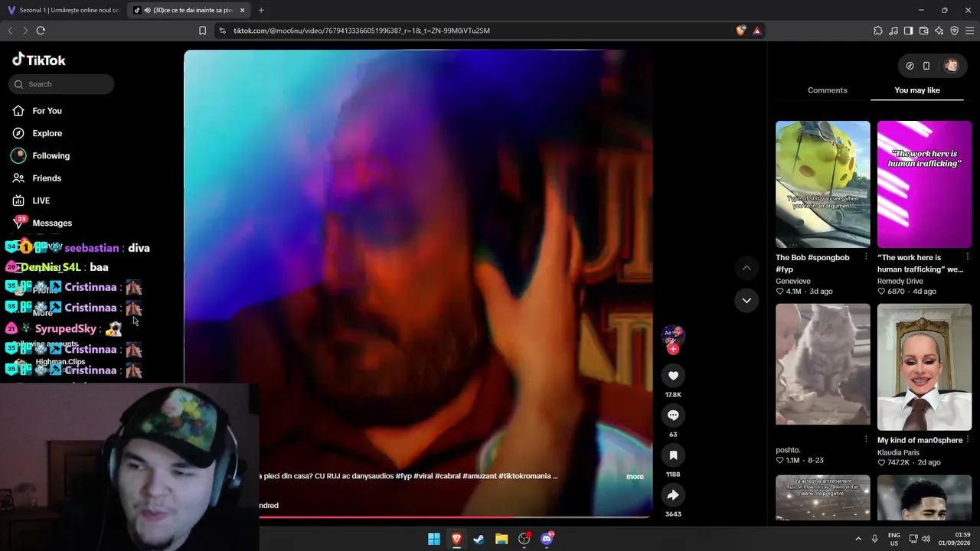The image size is (980, 551).
Task: Open the Windows Start menu
Action: [x=434, y=539]
